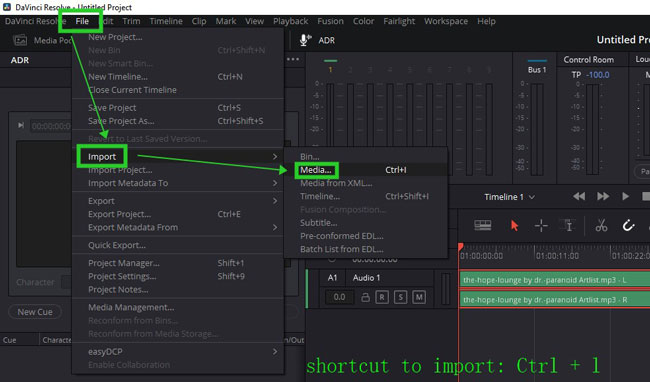Viewport: 650px width, 382px height.
Task: Select Subtitle... import entry
Action: [x=366, y=223]
